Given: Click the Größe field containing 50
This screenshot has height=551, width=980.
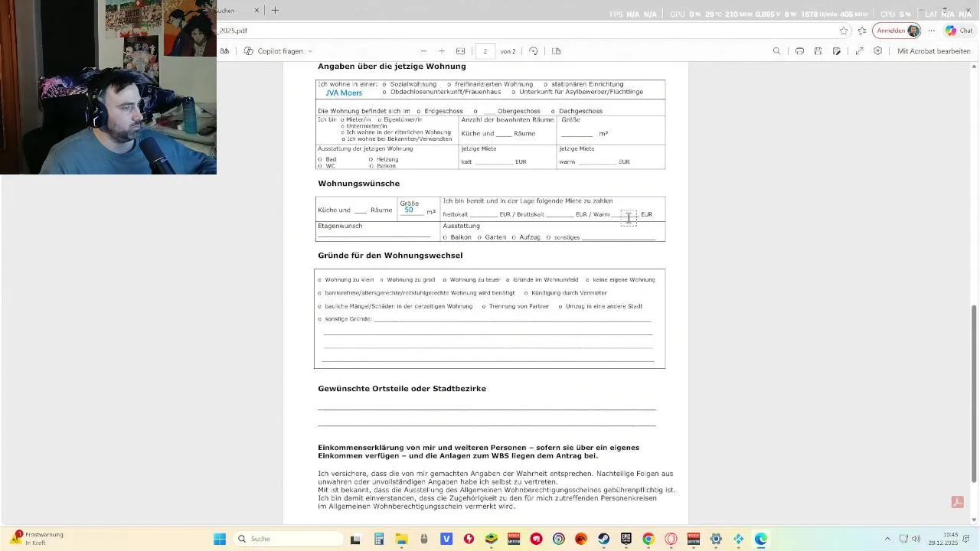Looking at the screenshot, I should tap(411, 210).
